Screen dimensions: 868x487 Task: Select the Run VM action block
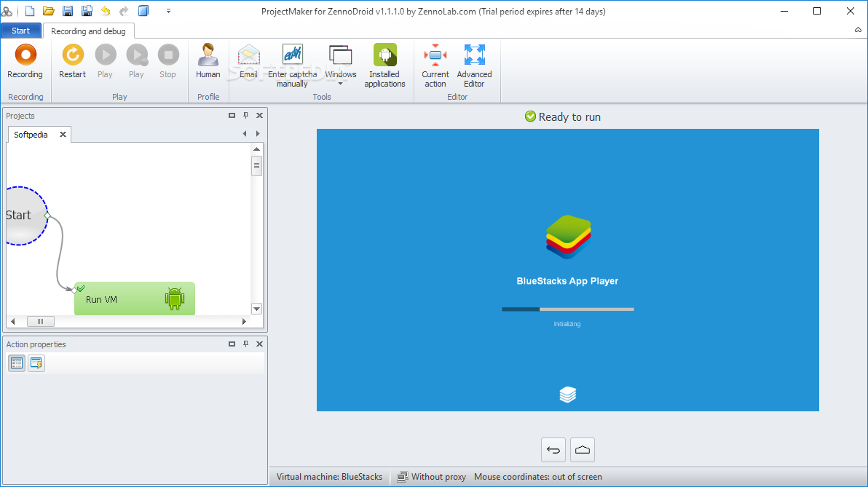135,299
